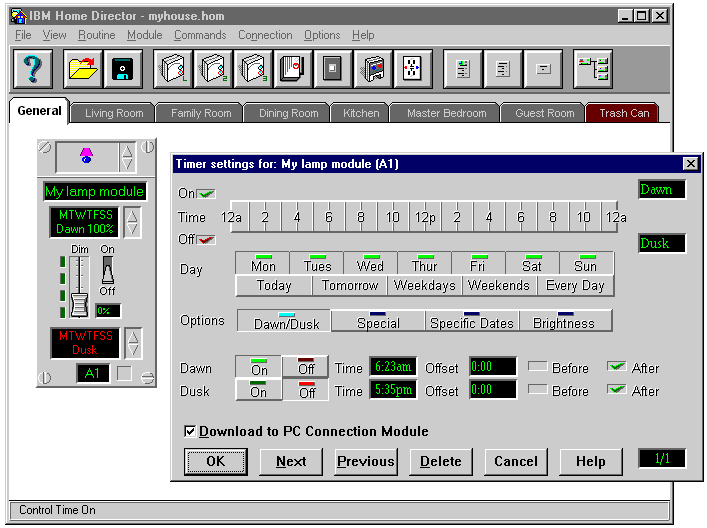Toggle the Dusk On button
The height and width of the screenshot is (528, 707).
pos(259,390)
